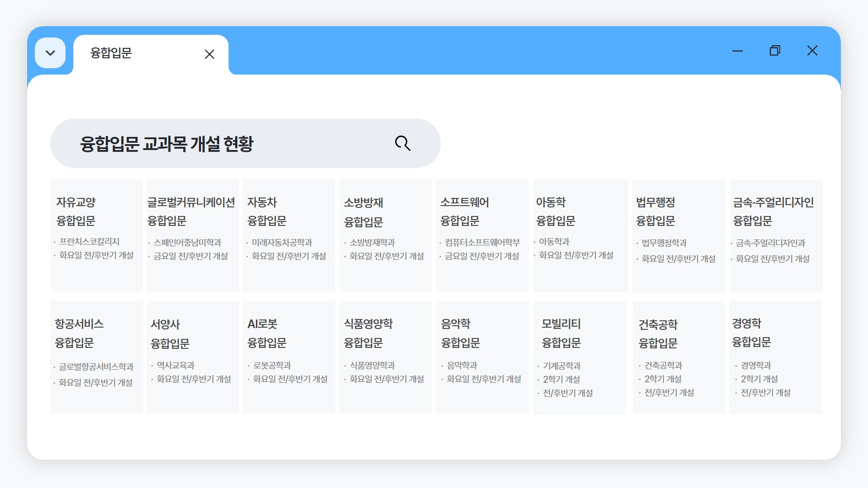
Task: Open the AI로봇 융합입문 card
Action: pyautogui.click(x=289, y=357)
